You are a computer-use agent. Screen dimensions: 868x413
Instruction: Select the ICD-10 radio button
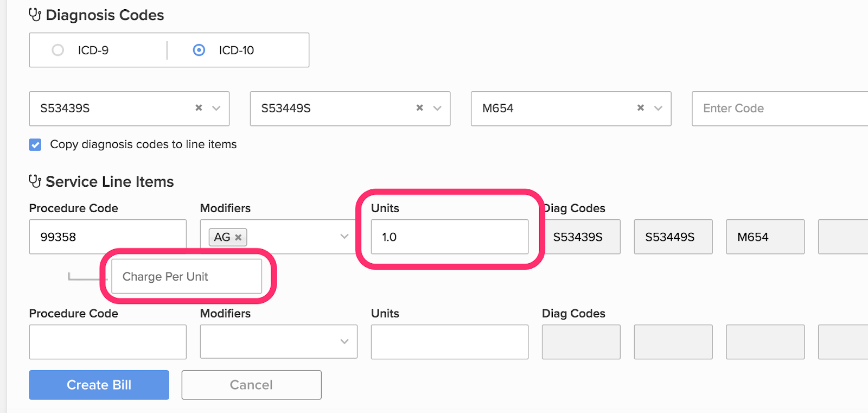coord(199,50)
